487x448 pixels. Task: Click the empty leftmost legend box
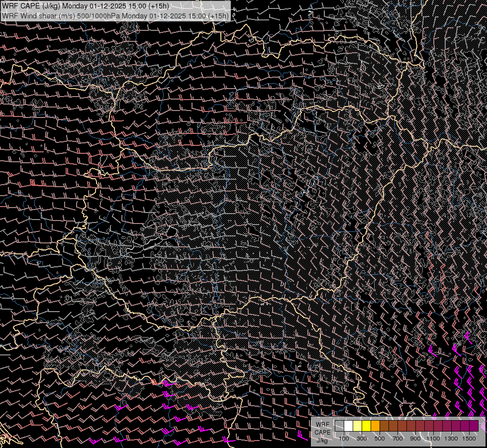[x=339, y=426]
